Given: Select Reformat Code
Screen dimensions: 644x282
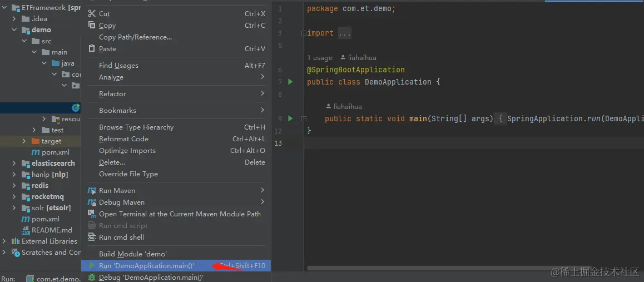Looking at the screenshot, I should click(x=176, y=138).
